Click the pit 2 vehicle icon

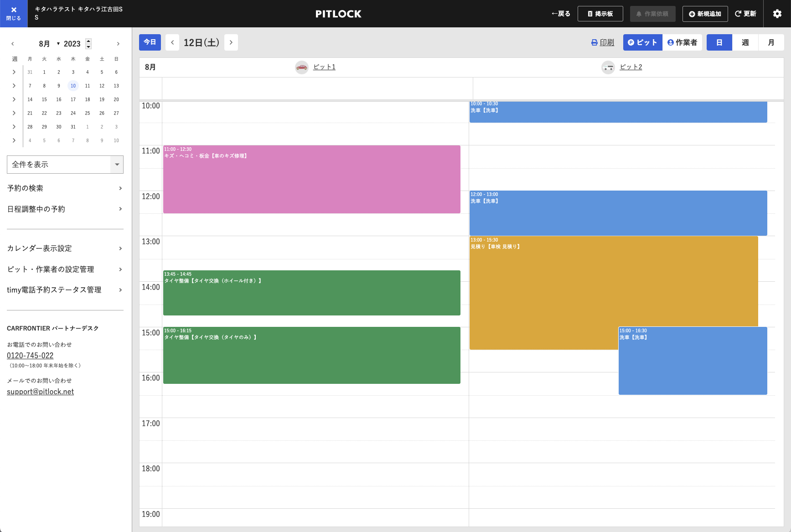tap(608, 67)
